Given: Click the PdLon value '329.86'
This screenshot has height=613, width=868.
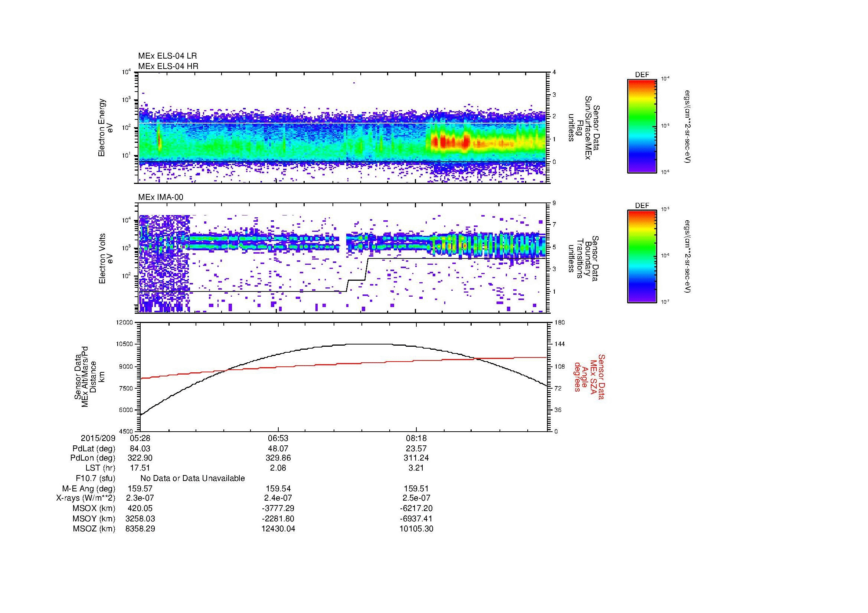Looking at the screenshot, I should tap(278, 458).
